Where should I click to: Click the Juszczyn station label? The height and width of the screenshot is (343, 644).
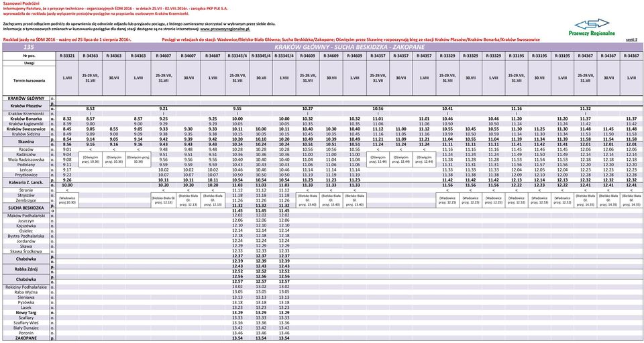tap(27, 220)
